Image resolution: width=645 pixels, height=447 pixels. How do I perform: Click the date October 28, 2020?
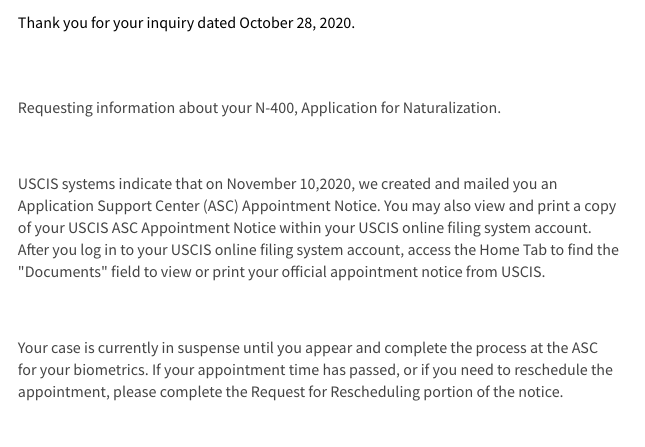[x=297, y=23]
